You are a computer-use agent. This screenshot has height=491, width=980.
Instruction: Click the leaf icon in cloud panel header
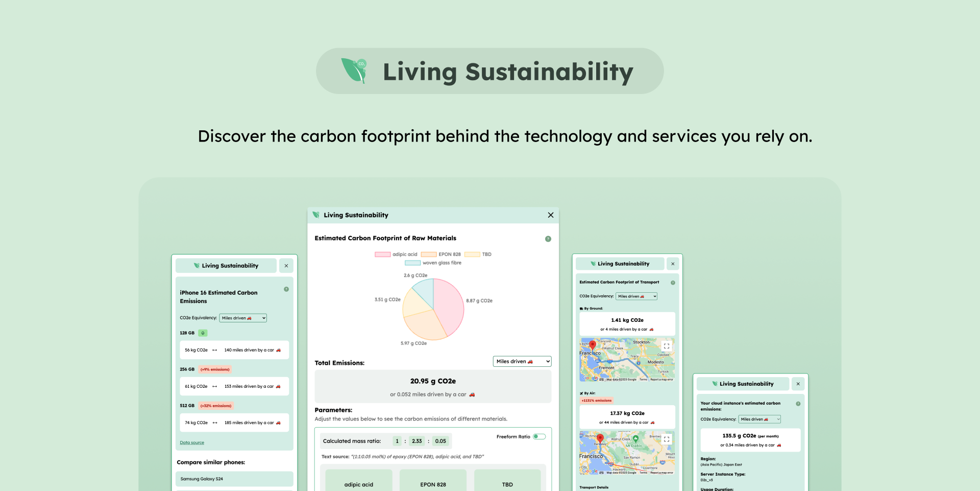tap(715, 384)
